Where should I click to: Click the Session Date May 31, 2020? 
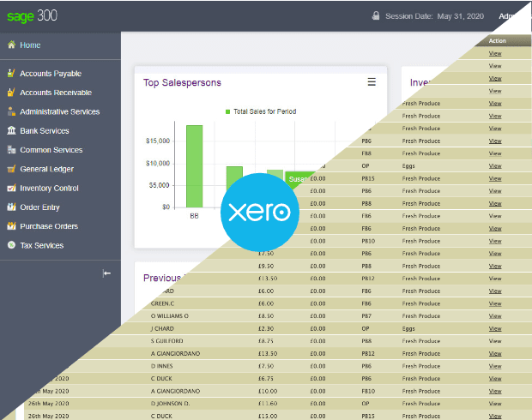point(435,16)
